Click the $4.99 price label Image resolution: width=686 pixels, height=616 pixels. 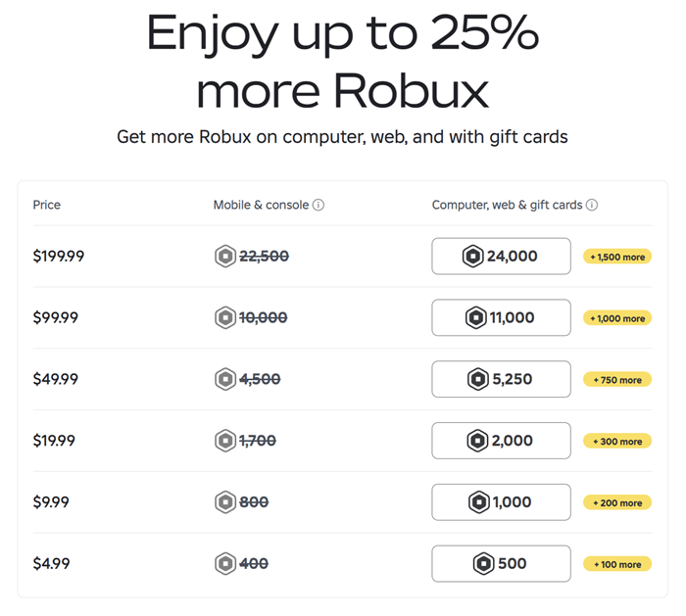[x=51, y=564]
